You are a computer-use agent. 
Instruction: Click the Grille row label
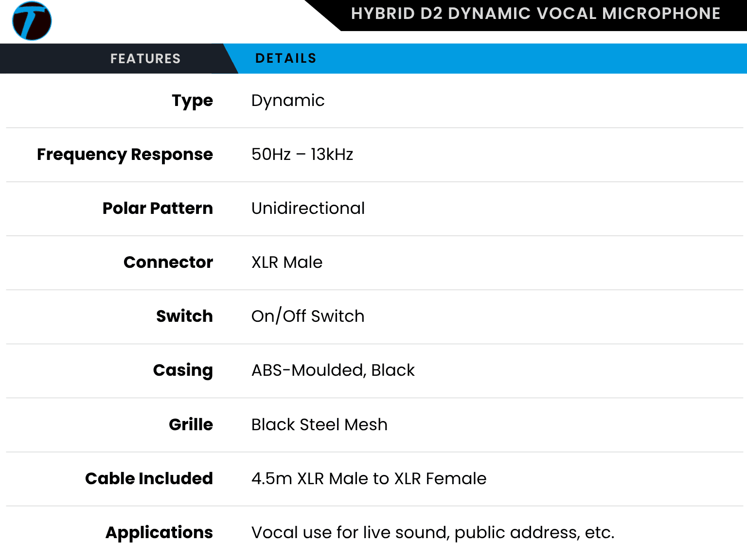pyautogui.click(x=191, y=425)
